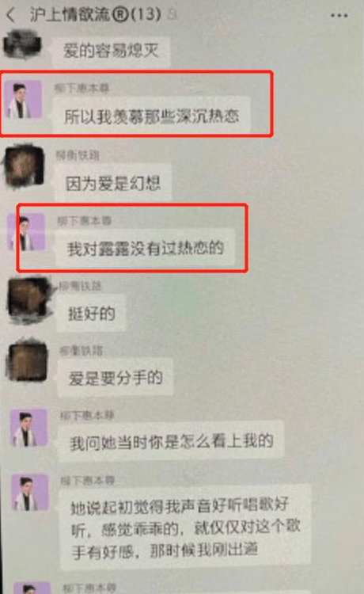364x594 pixels.
Task: Open blurred avatar beside 因为爱是幻想
Action: click(x=25, y=166)
